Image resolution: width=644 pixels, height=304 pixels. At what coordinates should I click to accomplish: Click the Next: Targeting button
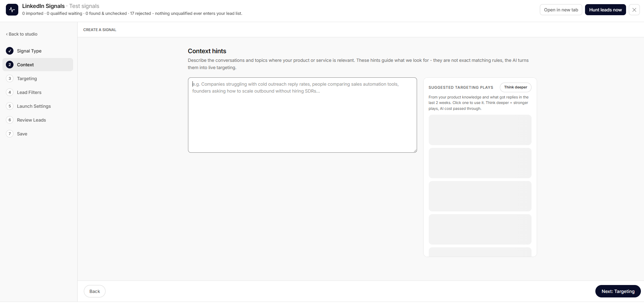618,291
